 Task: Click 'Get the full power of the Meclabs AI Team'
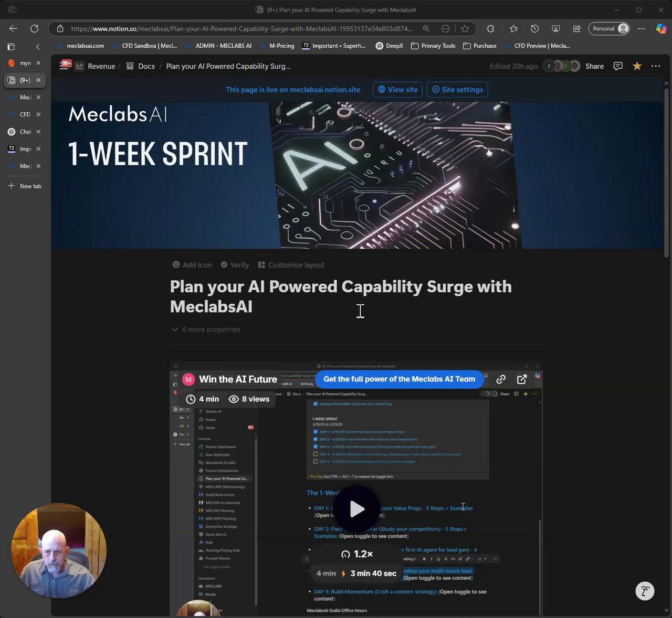point(400,379)
